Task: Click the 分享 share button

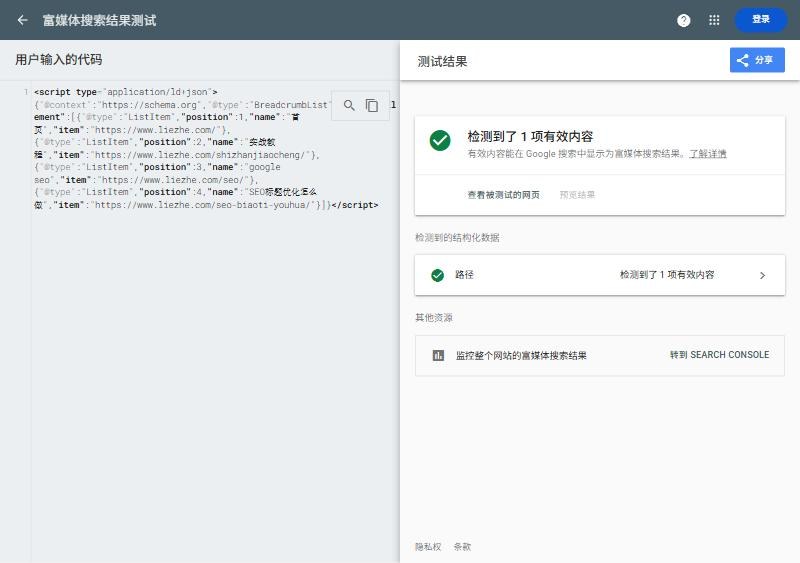Action: (757, 60)
